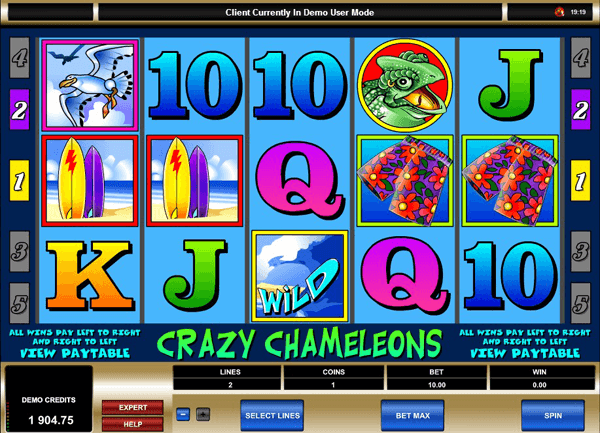Toggle purple payline 2 marker on left

point(19,110)
